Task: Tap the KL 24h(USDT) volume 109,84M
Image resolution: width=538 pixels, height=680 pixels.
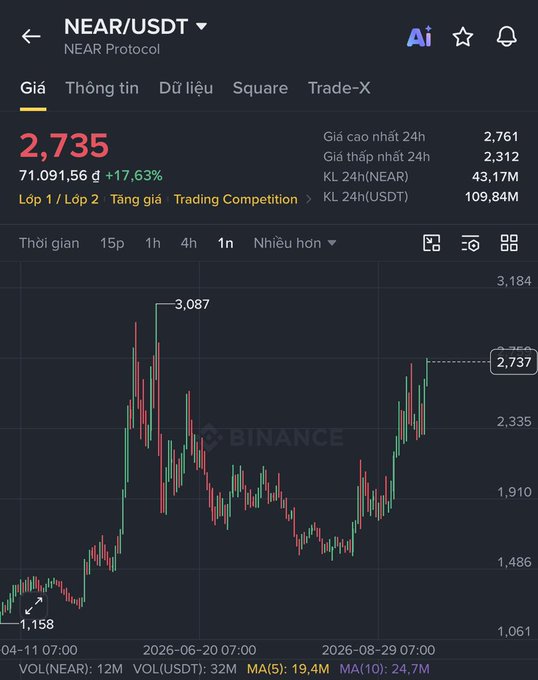Action: tap(492, 196)
